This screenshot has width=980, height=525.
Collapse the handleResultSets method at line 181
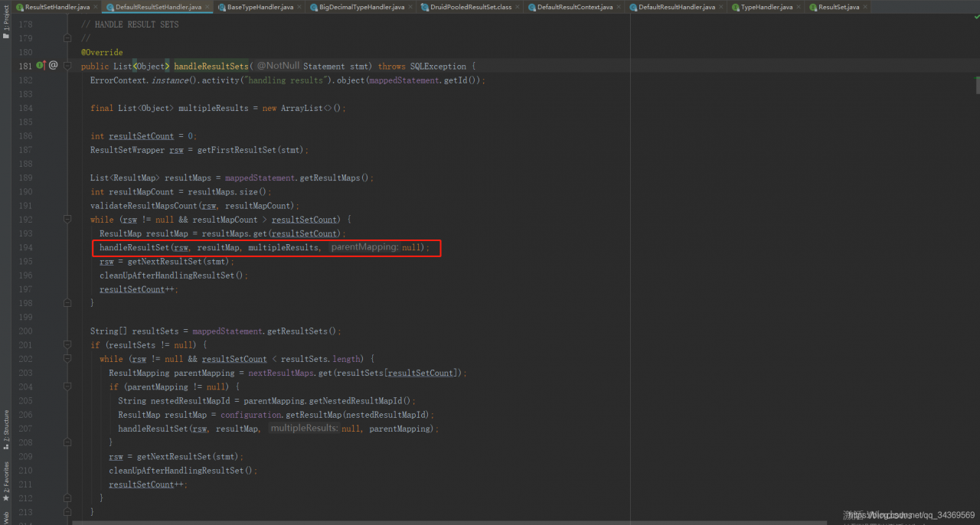point(67,66)
